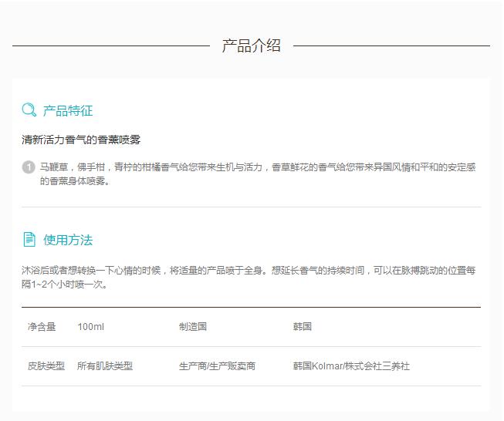Click the 净含量 label cell
This screenshot has width=504, height=421.
(x=42, y=327)
